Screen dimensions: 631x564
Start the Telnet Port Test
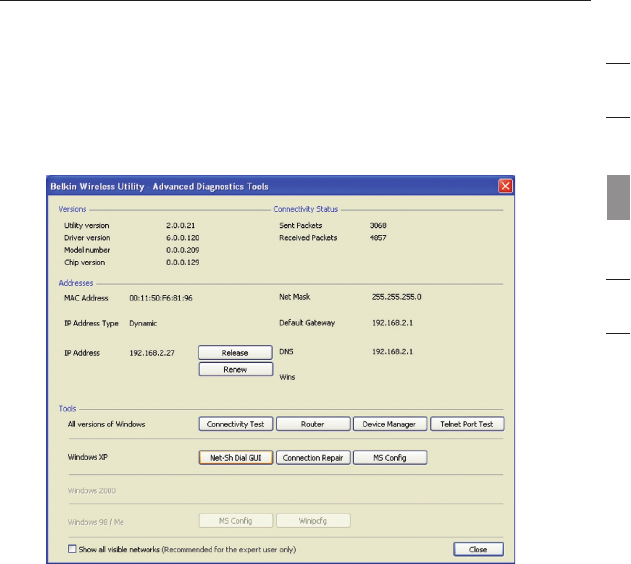(x=467, y=424)
